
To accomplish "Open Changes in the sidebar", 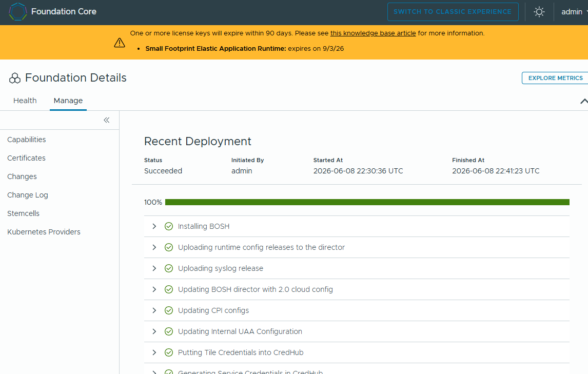I will click(22, 176).
